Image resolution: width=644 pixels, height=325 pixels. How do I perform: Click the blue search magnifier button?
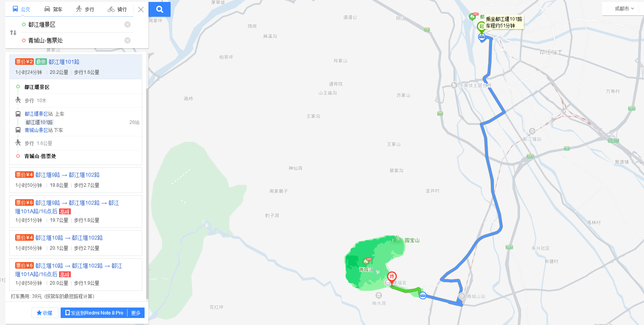(x=159, y=9)
